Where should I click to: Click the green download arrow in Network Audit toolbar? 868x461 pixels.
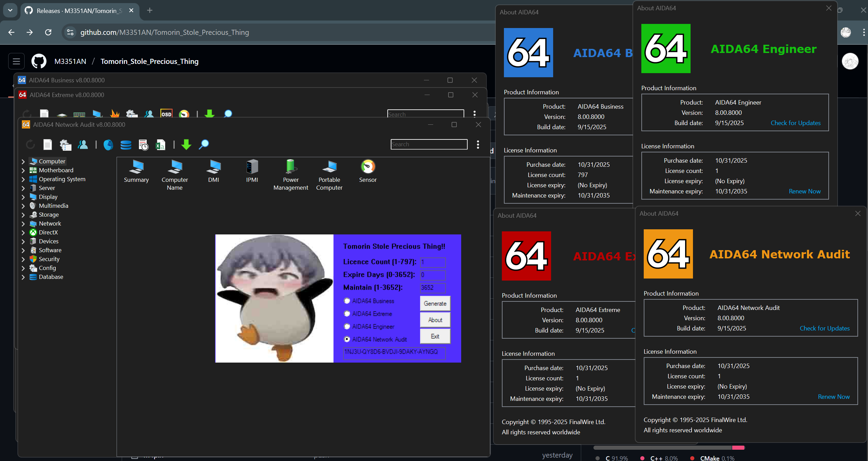click(x=186, y=145)
